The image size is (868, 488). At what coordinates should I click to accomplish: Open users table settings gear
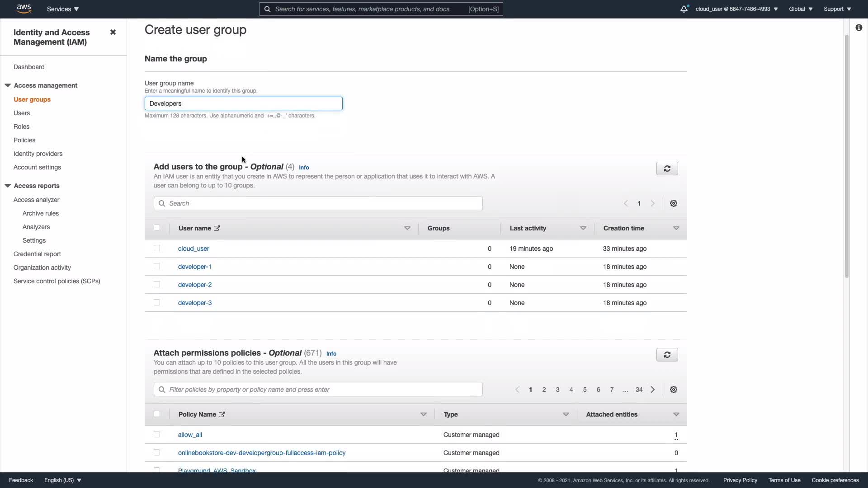click(x=673, y=203)
